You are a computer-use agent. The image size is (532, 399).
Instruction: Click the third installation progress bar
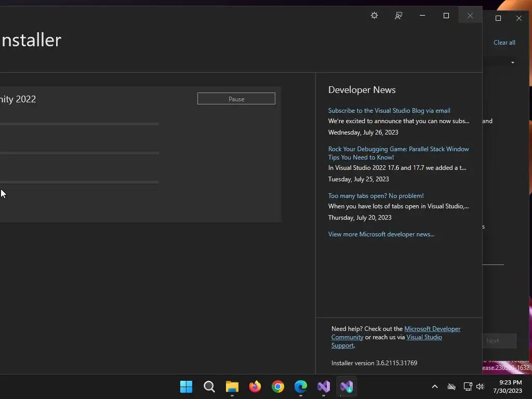79,182
